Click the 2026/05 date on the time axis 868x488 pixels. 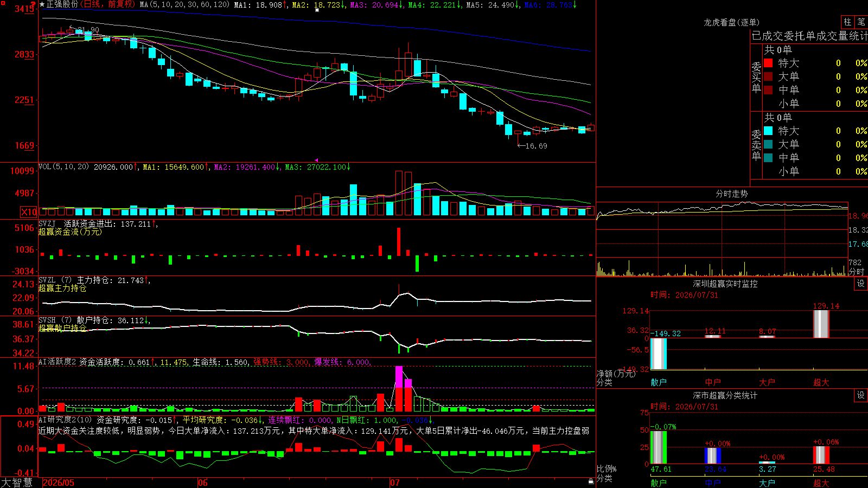point(59,483)
